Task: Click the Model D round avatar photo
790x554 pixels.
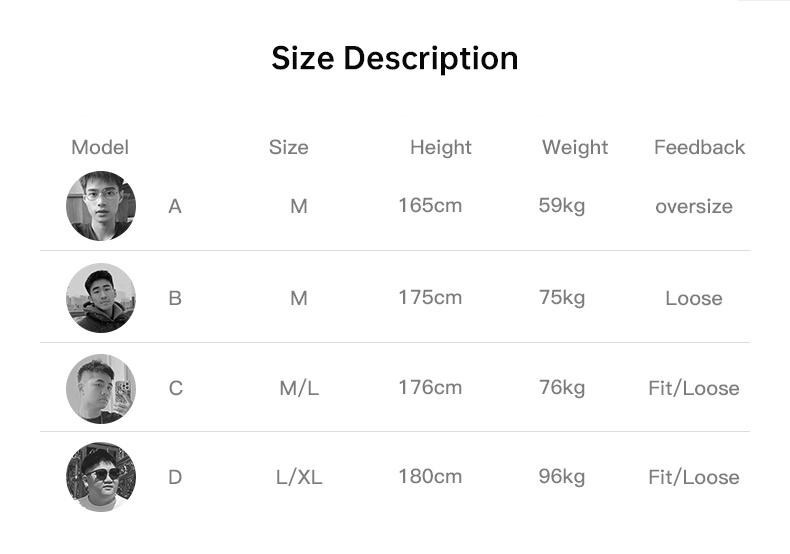Action: [x=101, y=477]
